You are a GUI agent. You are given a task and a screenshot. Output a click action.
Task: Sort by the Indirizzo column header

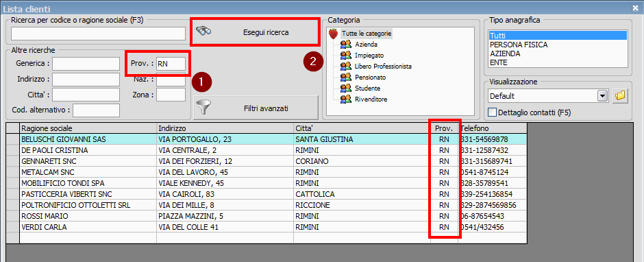pyautogui.click(x=225, y=128)
